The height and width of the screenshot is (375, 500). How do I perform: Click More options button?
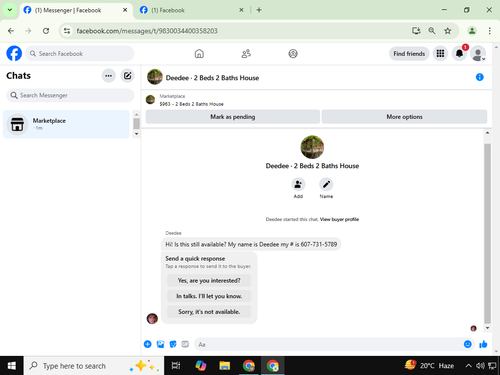[404, 117]
